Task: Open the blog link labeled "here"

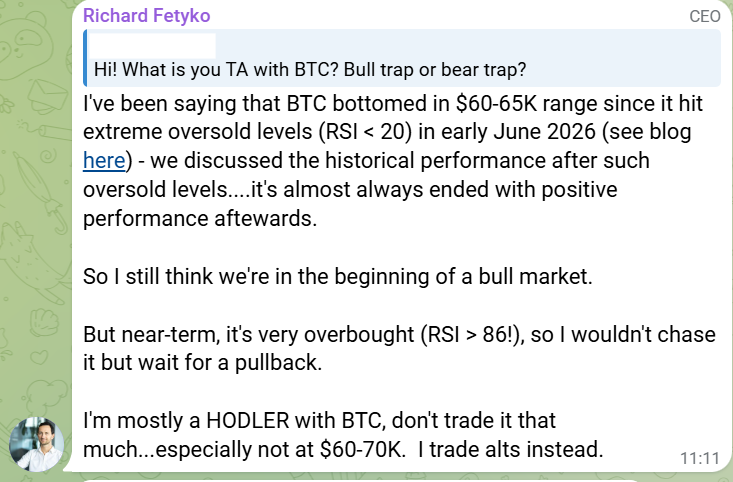Action: [104, 160]
